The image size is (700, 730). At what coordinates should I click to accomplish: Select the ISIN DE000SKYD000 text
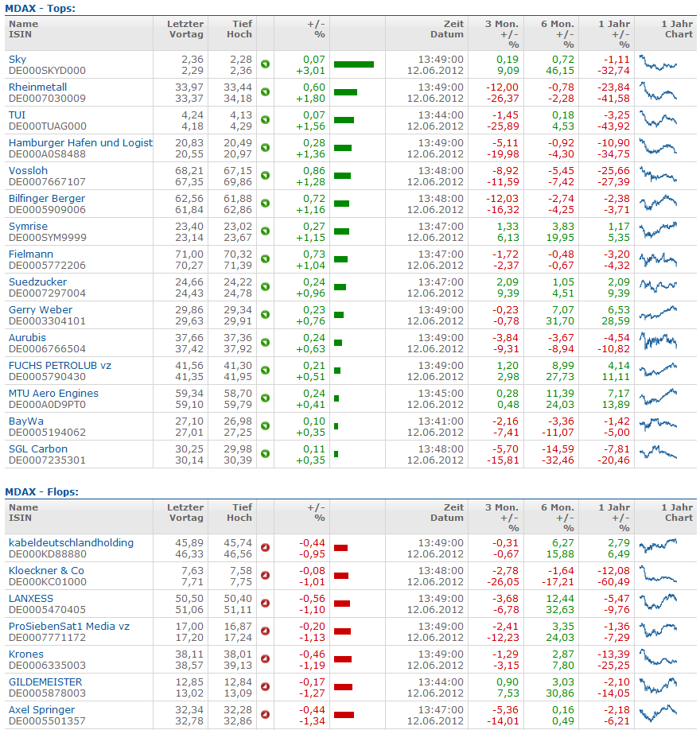point(47,71)
